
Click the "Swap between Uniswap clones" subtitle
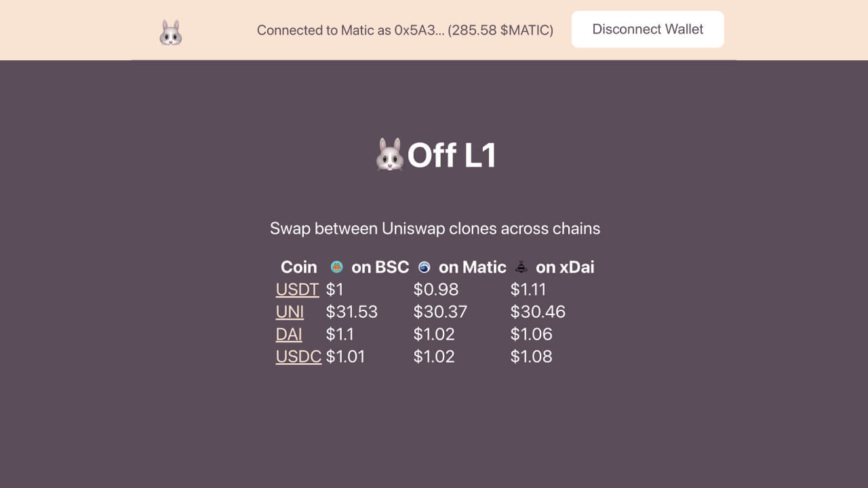pos(435,228)
